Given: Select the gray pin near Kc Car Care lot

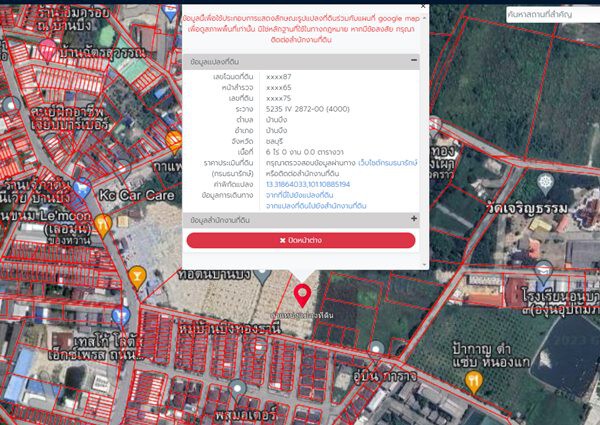Looking at the screenshot, I should pyautogui.click(x=122, y=169).
